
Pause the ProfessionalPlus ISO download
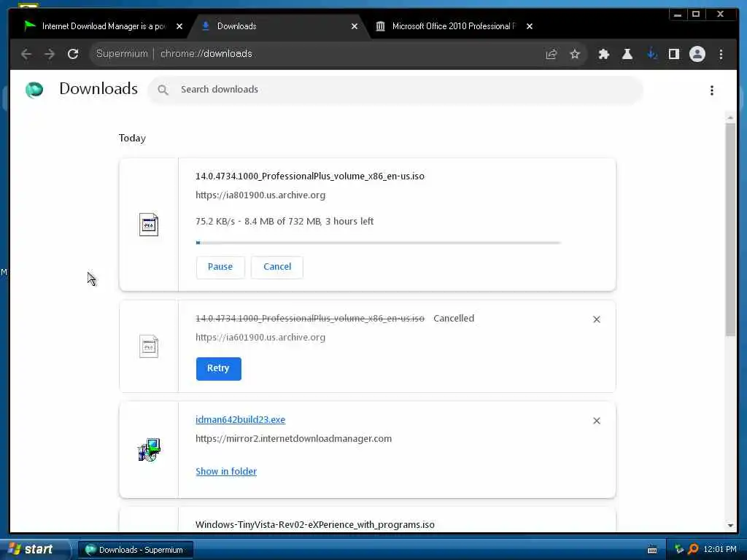(x=220, y=267)
